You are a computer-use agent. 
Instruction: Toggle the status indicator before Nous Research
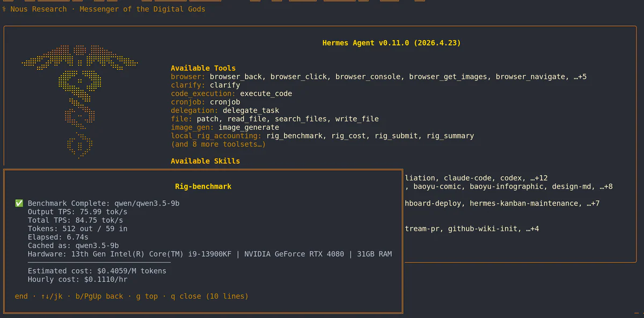click(4, 9)
